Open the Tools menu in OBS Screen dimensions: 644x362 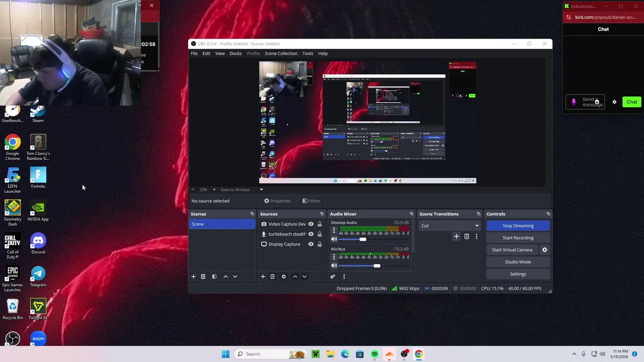coord(307,53)
